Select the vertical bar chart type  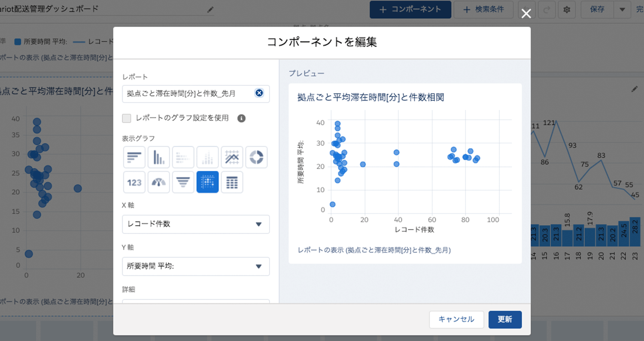coord(159,157)
